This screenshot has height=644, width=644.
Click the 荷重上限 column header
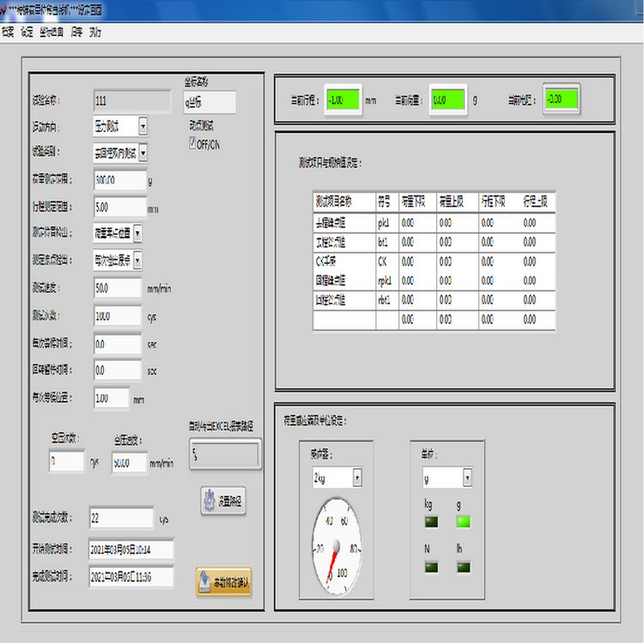point(458,202)
